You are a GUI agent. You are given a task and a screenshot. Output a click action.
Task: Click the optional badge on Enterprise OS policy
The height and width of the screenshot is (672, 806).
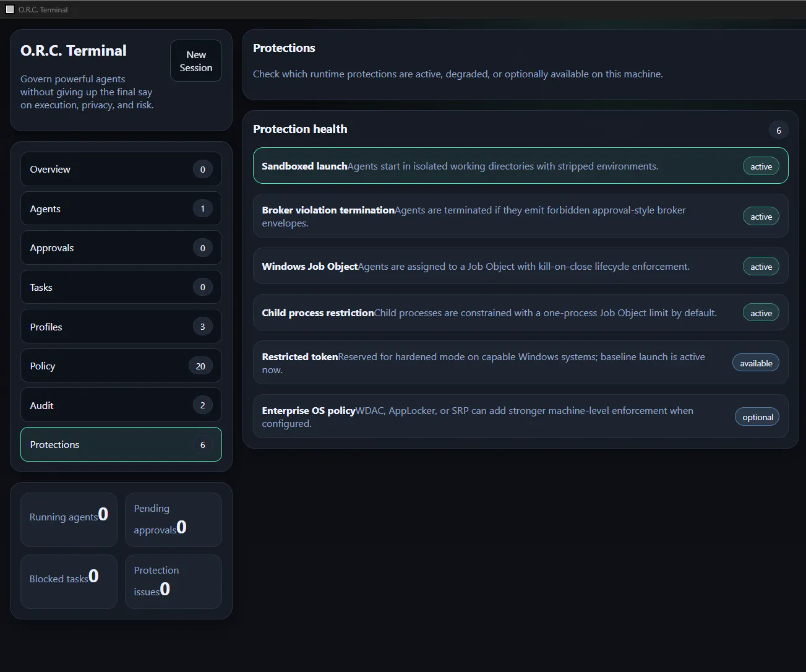[757, 417]
